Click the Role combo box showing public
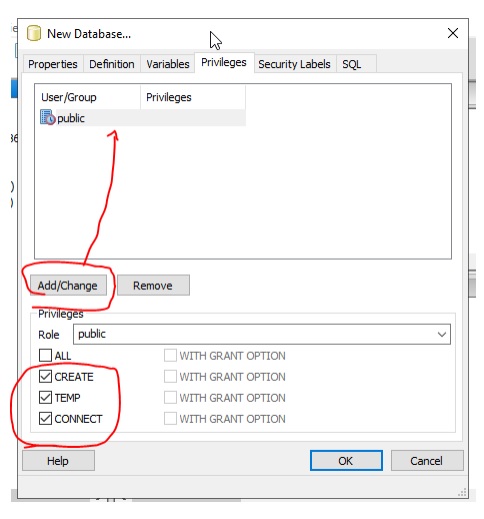484x519 pixels. pos(262,334)
